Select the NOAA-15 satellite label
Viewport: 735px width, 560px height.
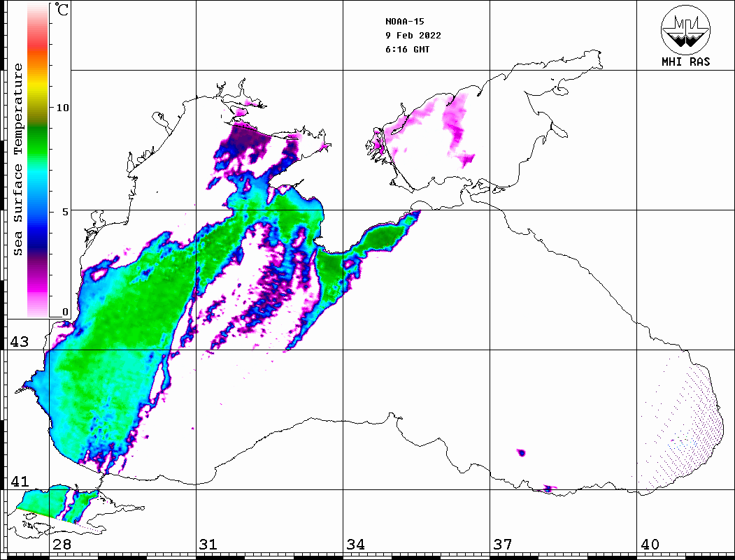tap(405, 22)
